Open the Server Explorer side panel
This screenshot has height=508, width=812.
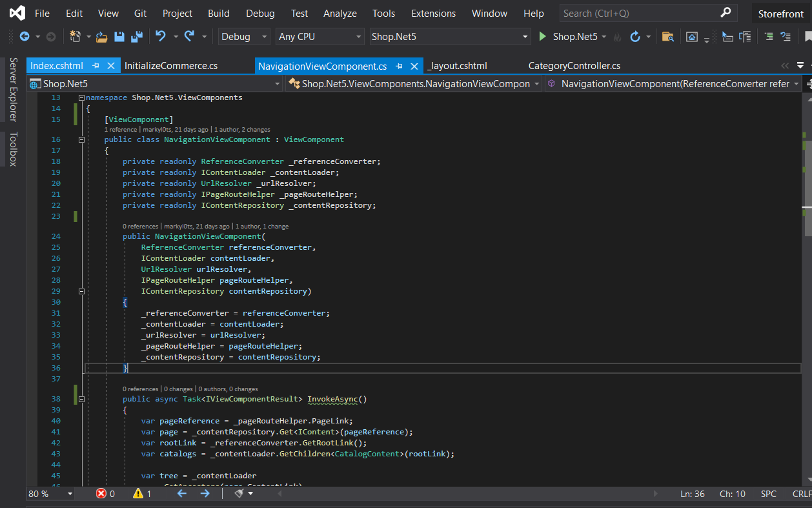point(13,89)
